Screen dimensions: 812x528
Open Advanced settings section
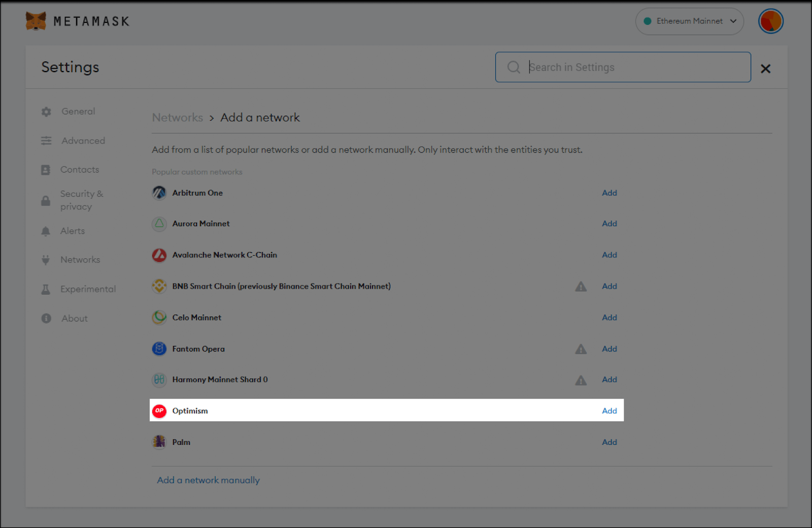pos(83,140)
